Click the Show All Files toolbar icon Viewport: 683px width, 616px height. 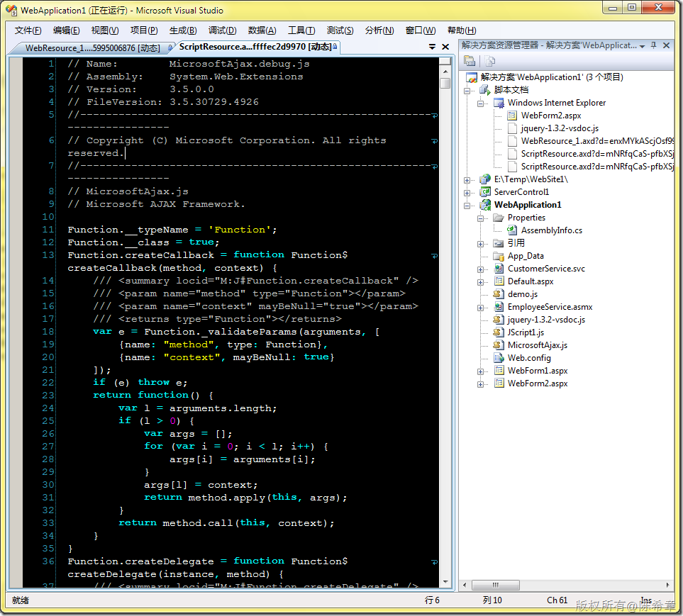489,61
